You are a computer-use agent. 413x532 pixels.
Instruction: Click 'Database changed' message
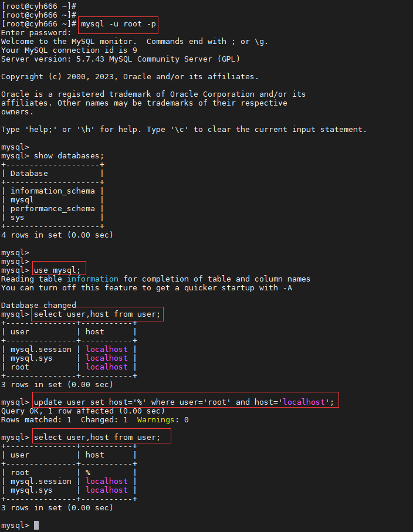38,305
